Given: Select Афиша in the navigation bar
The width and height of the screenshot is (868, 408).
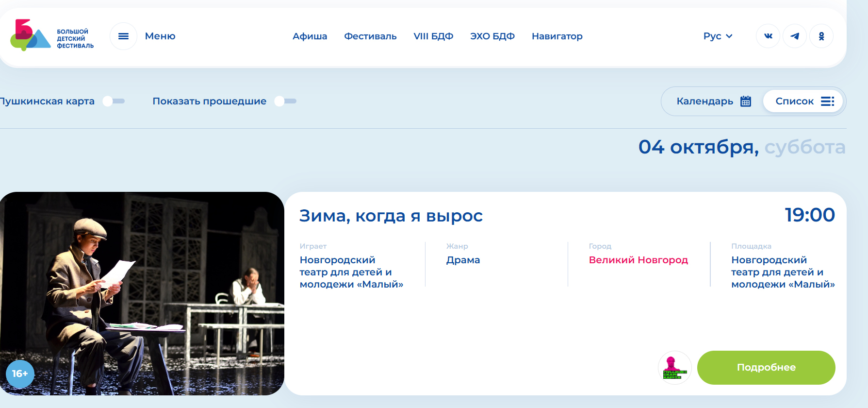Looking at the screenshot, I should 310,36.
